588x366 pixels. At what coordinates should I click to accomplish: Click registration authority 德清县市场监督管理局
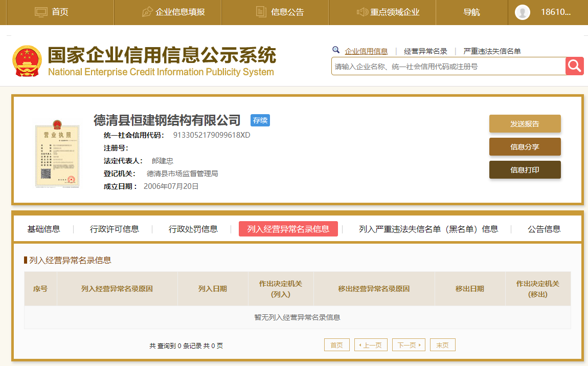(x=182, y=174)
